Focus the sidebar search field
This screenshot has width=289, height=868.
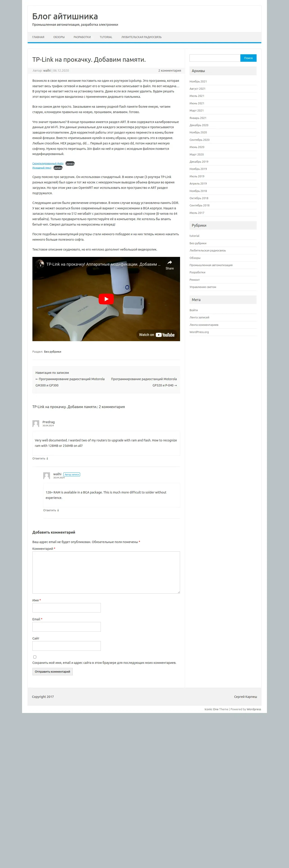click(215, 58)
